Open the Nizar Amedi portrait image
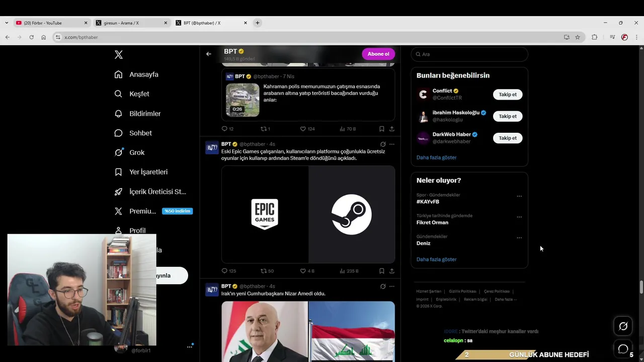 pyautogui.click(x=265, y=331)
